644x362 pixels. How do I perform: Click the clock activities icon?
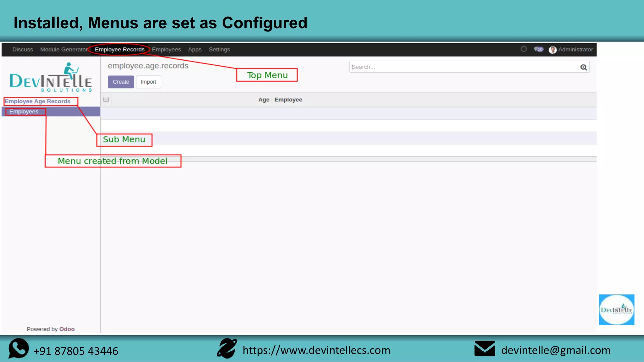point(523,49)
